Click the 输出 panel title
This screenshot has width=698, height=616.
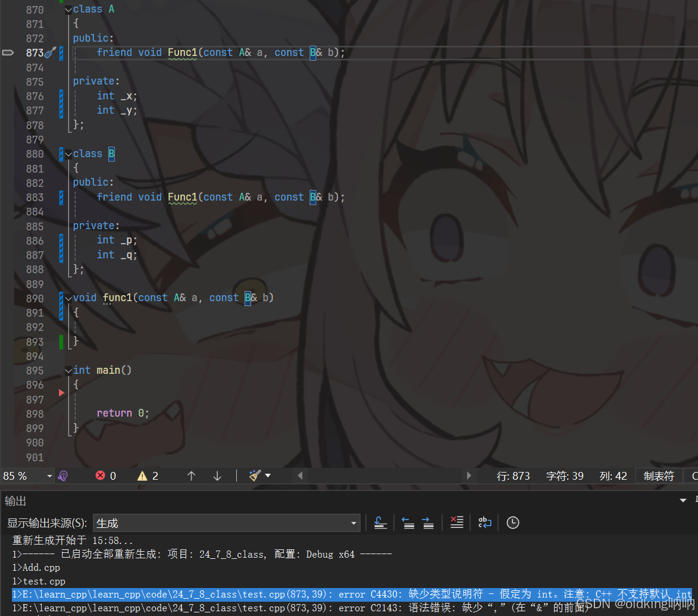(x=15, y=501)
